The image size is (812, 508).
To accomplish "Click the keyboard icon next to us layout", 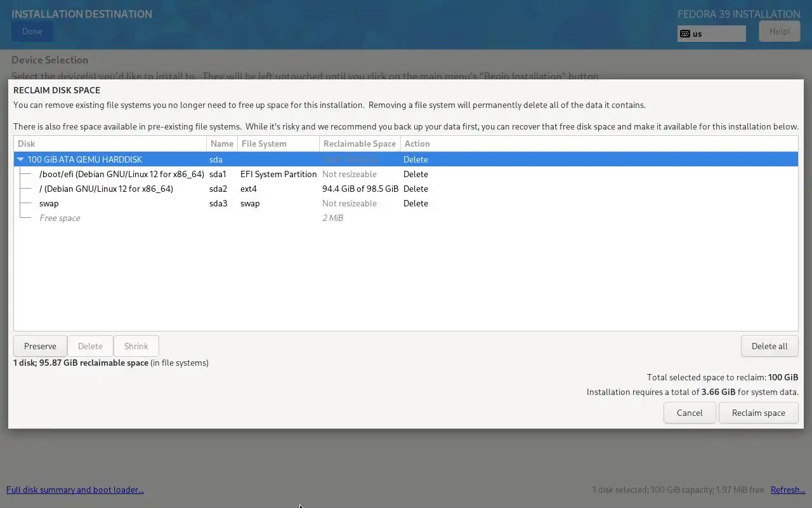I will click(x=685, y=34).
